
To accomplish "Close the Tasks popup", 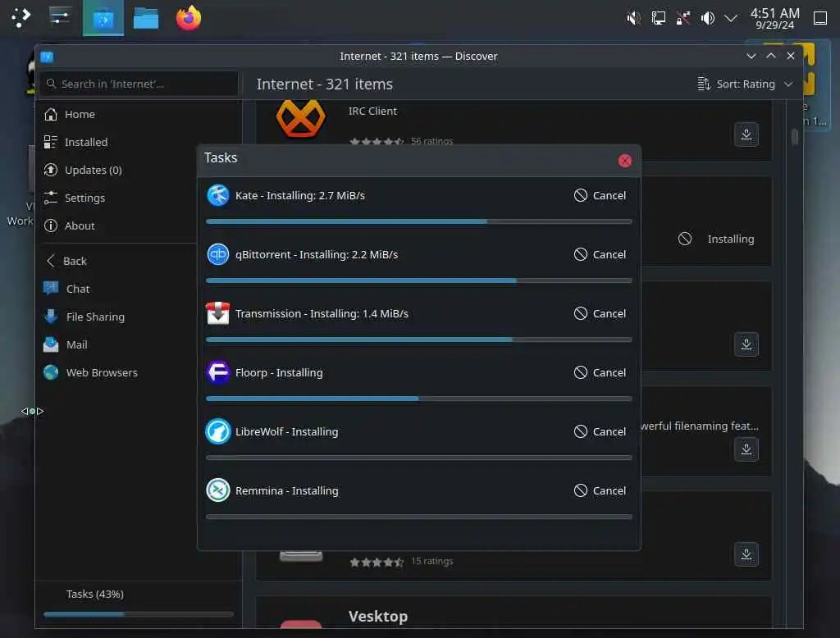I will pyautogui.click(x=624, y=161).
